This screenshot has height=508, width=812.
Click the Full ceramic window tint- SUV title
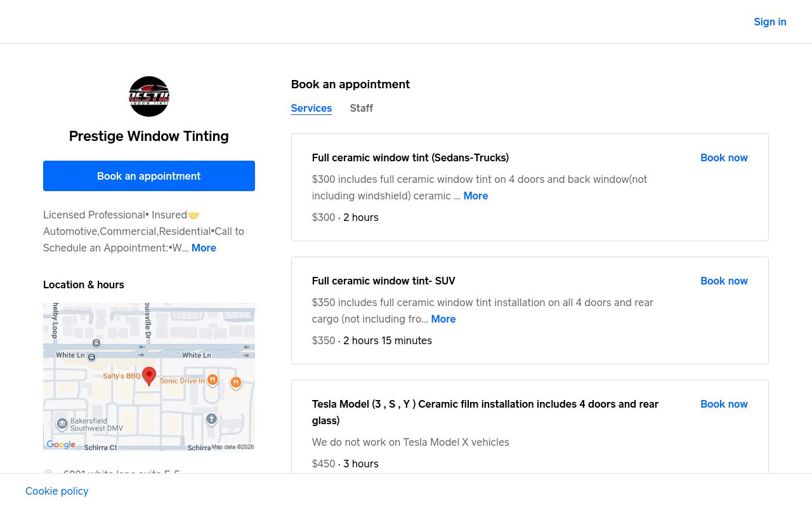tap(384, 281)
